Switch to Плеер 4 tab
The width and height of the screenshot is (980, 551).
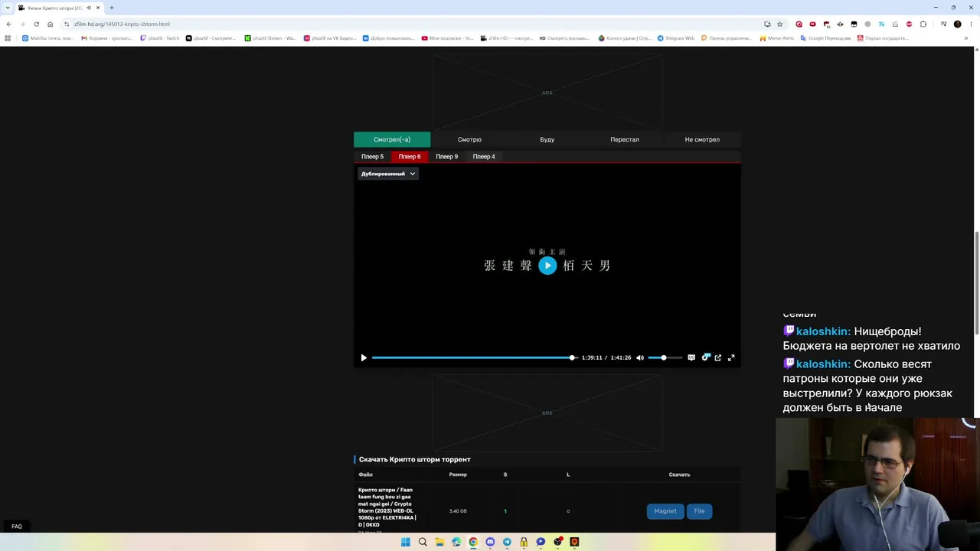(x=484, y=157)
